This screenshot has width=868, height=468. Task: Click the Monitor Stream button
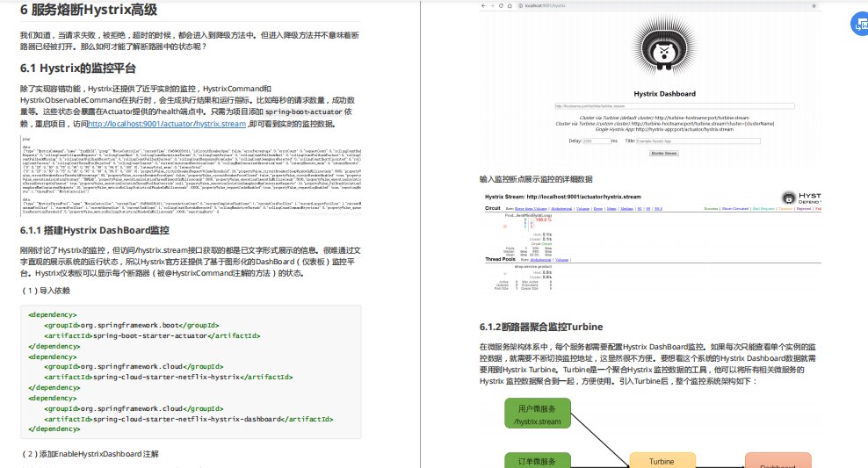pyautogui.click(x=663, y=154)
